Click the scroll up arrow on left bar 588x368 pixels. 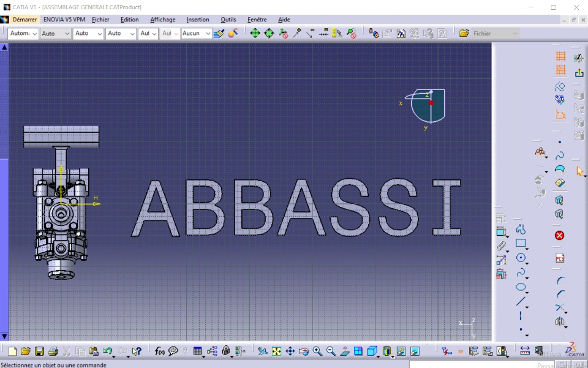coord(4,47)
